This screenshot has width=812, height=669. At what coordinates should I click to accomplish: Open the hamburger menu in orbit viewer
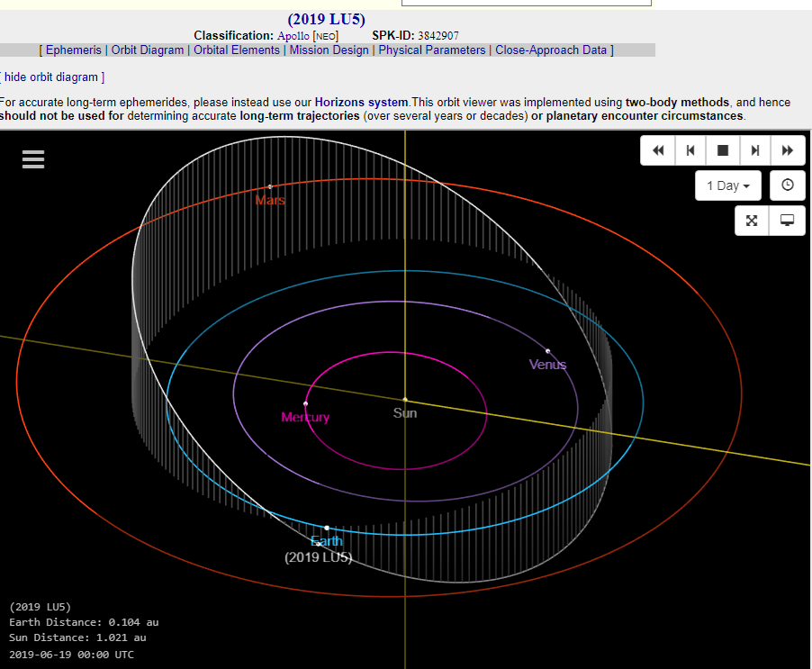[33, 159]
